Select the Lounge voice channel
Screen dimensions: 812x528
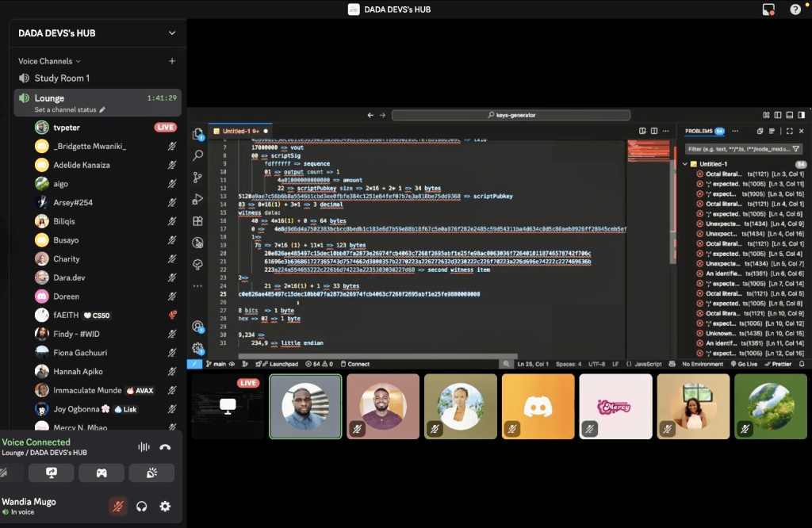[50, 98]
